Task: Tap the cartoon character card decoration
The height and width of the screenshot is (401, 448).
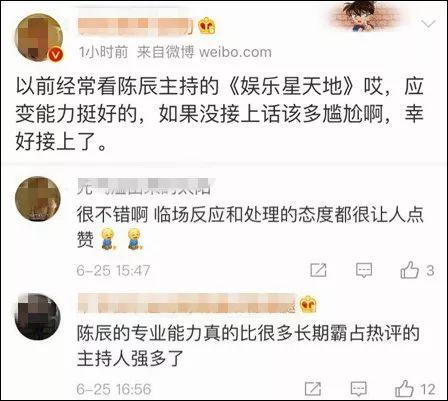Action: coord(364,16)
